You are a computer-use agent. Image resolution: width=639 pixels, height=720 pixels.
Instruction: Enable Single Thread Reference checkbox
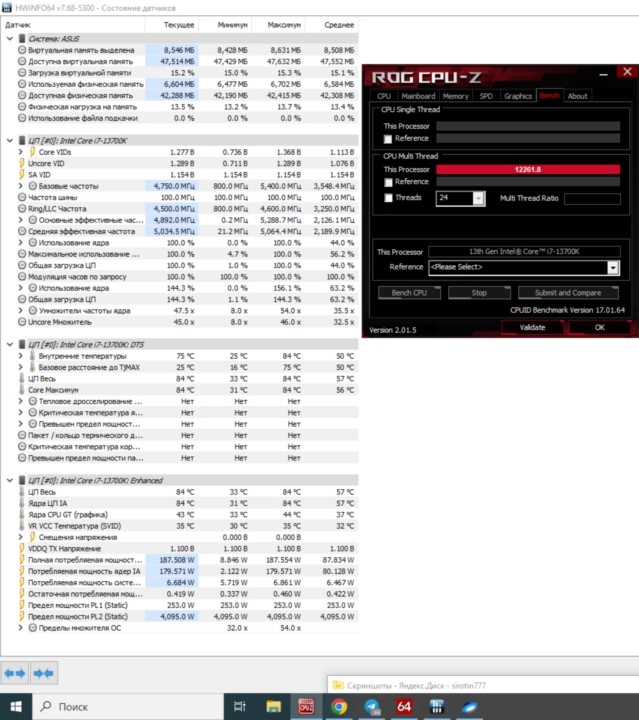pos(388,139)
